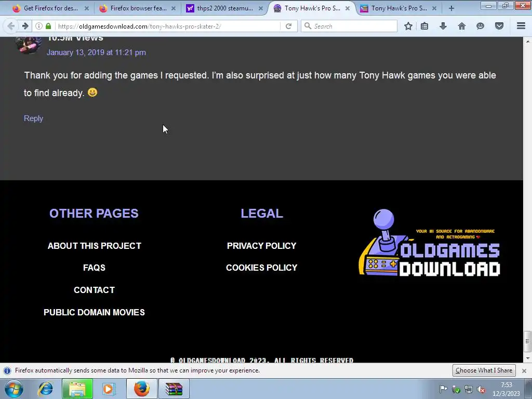Click Firefox icon in taskbar
Screen dimensions: 532x399
tap(142, 389)
